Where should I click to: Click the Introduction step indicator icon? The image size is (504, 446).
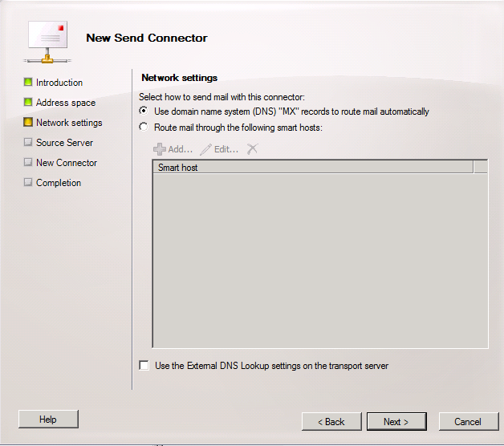pos(28,82)
